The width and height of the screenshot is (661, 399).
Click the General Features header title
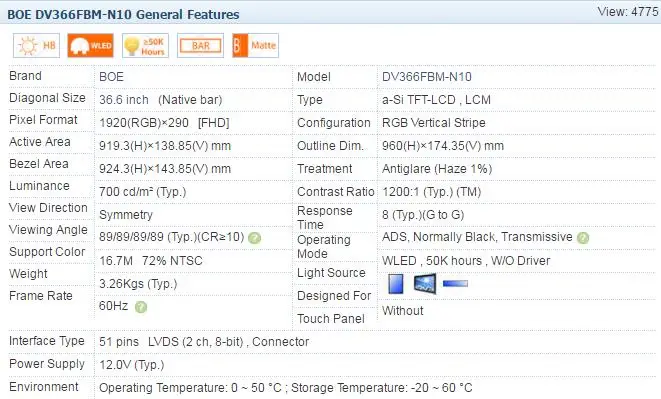click(x=123, y=14)
